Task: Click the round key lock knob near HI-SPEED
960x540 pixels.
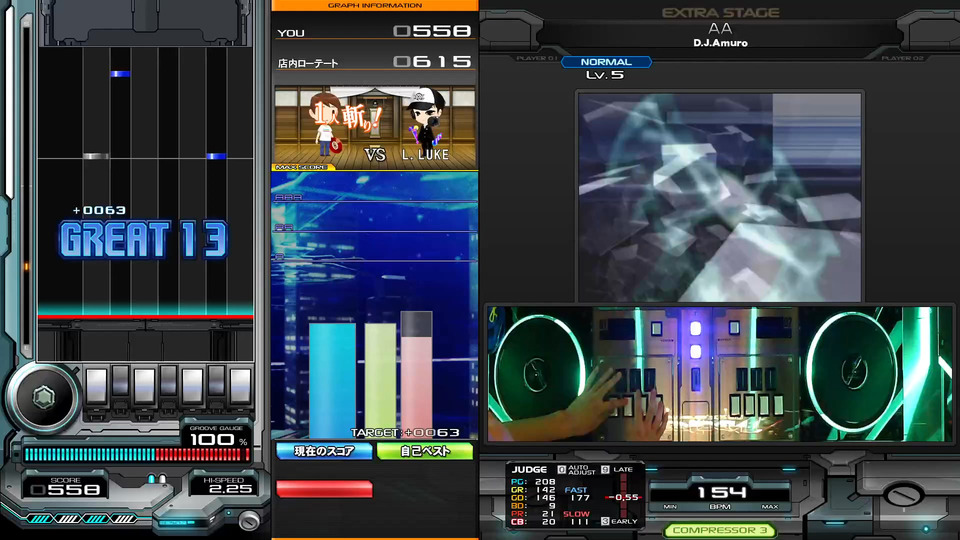Action: (x=249, y=520)
